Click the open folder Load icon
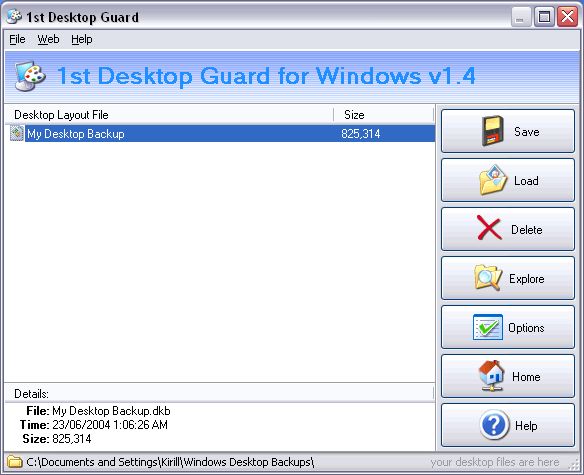Screen dimensions: 584x475 point(493,180)
